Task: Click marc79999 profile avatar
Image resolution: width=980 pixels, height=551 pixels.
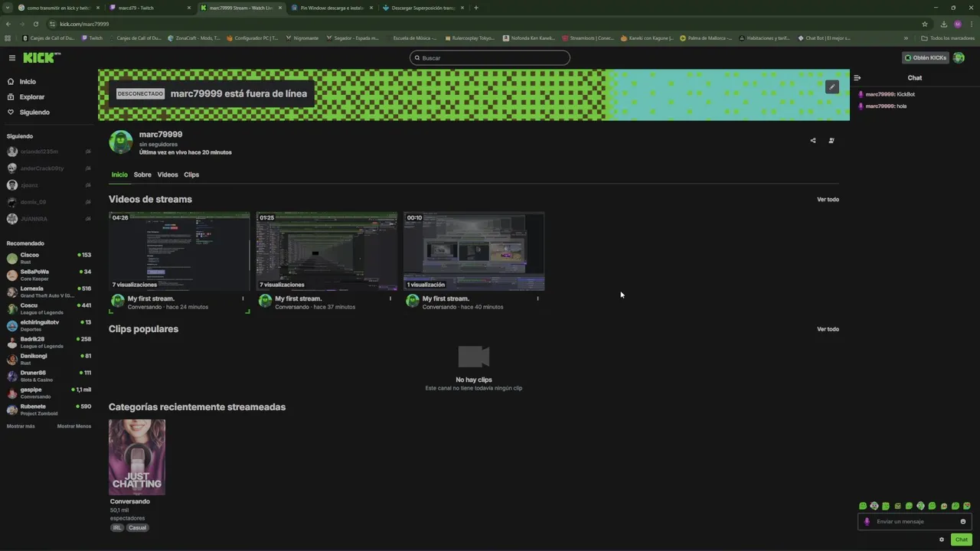Action: [121, 142]
